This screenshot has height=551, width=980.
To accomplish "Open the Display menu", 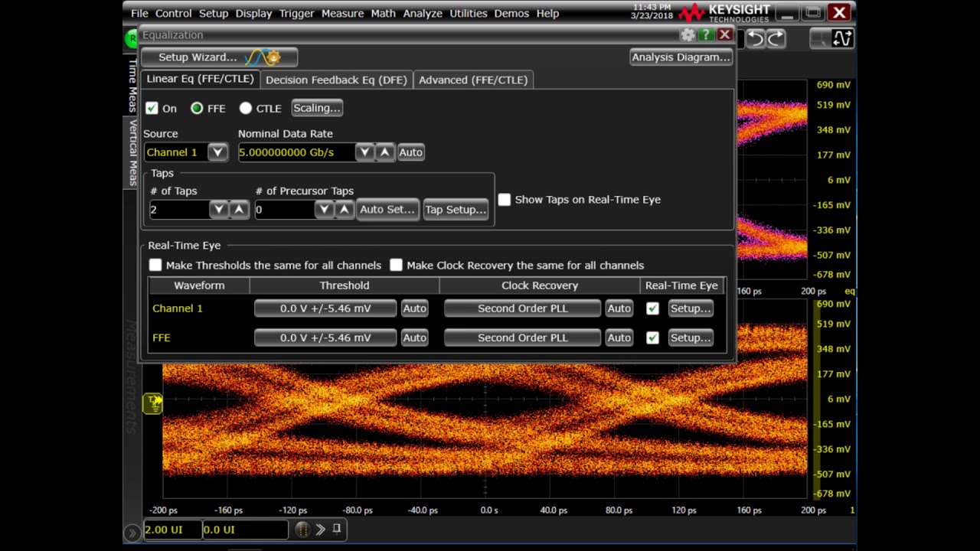I will pos(253,13).
